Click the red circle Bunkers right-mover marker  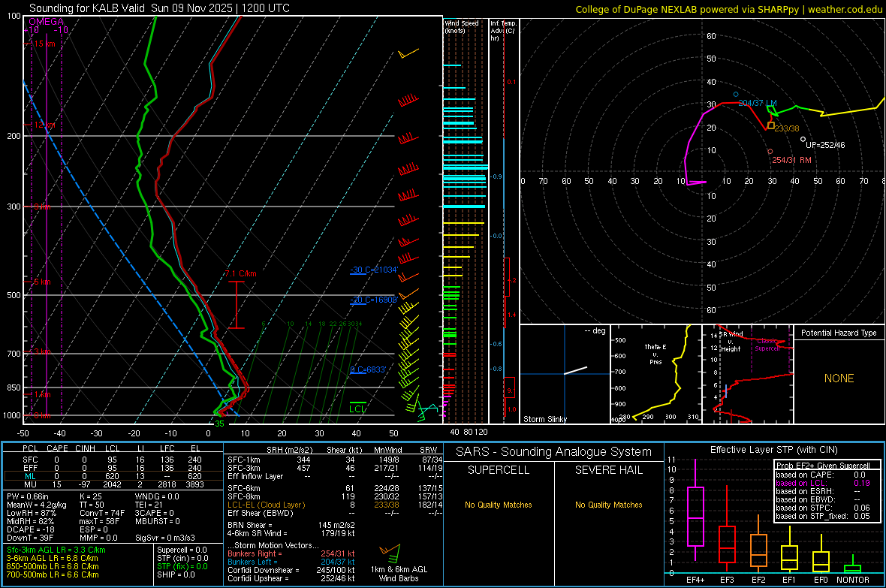[x=770, y=152]
